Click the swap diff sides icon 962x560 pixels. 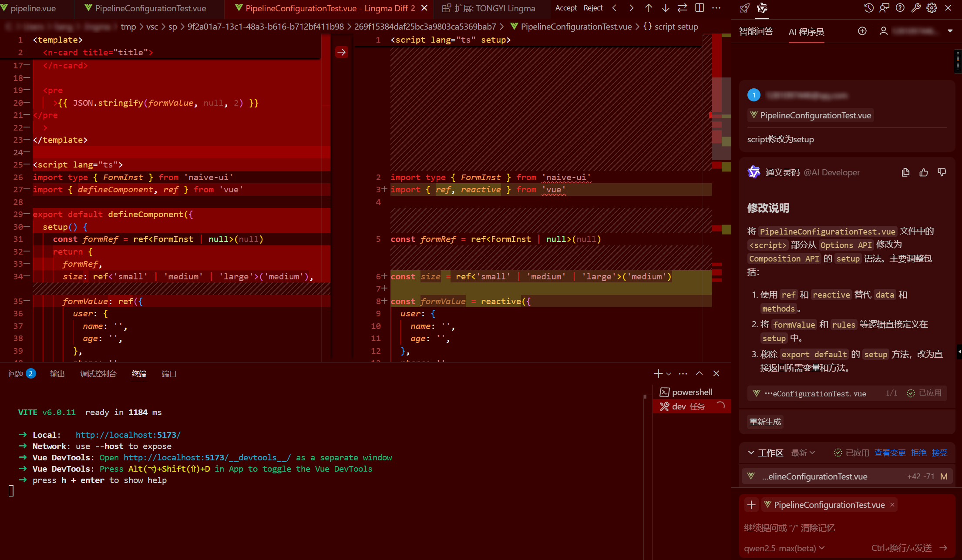(682, 8)
